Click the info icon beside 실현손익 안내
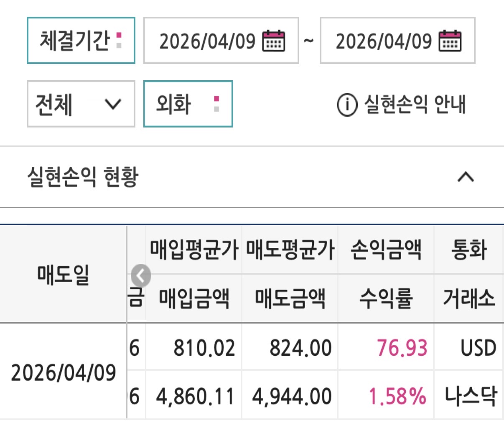504x441 pixels. pos(347,105)
